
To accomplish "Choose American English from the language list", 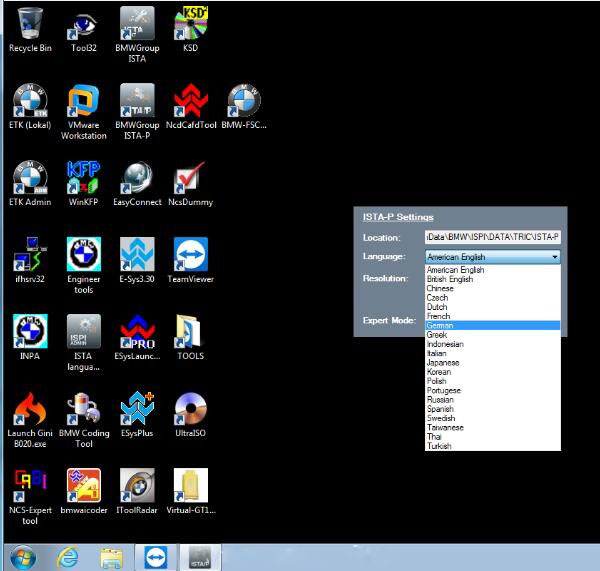I will coord(492,270).
